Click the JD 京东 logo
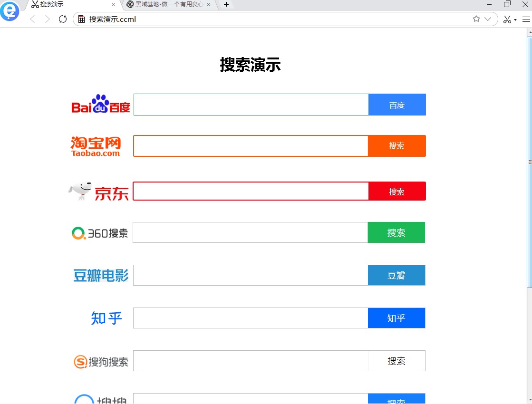 pos(98,192)
